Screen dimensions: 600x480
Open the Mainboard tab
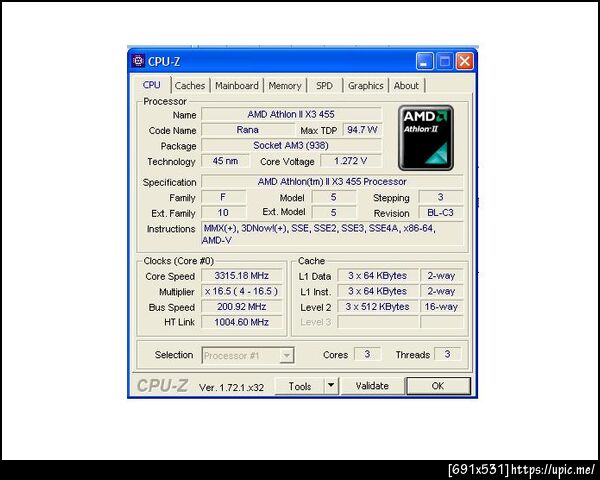pos(236,86)
